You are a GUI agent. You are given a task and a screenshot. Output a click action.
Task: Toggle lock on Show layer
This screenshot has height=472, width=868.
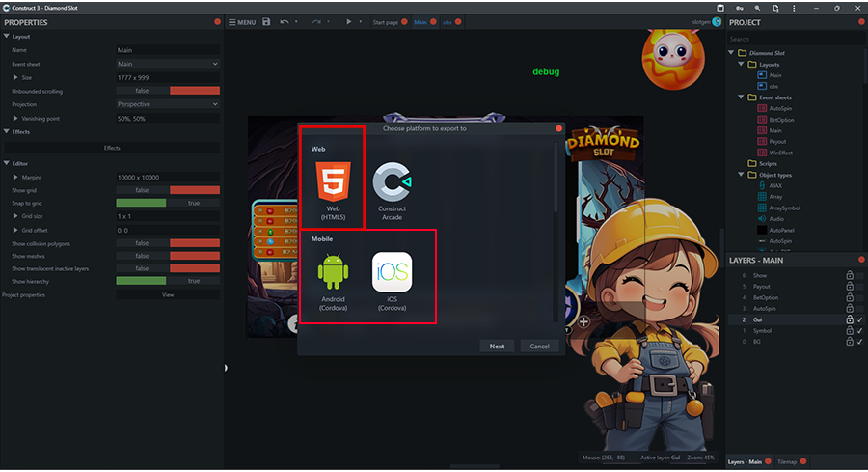[849, 275]
